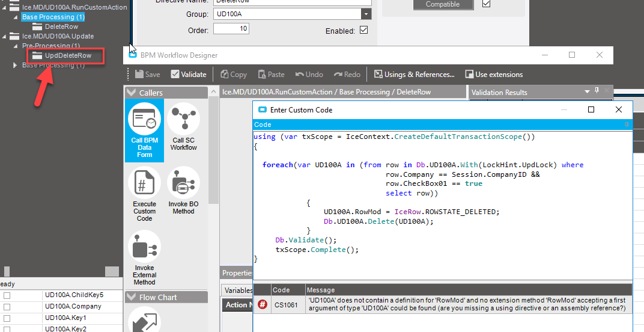Collapse the Ice.MD/UD100A.Update tree node
The width and height of the screenshot is (644, 332).
[4, 37]
